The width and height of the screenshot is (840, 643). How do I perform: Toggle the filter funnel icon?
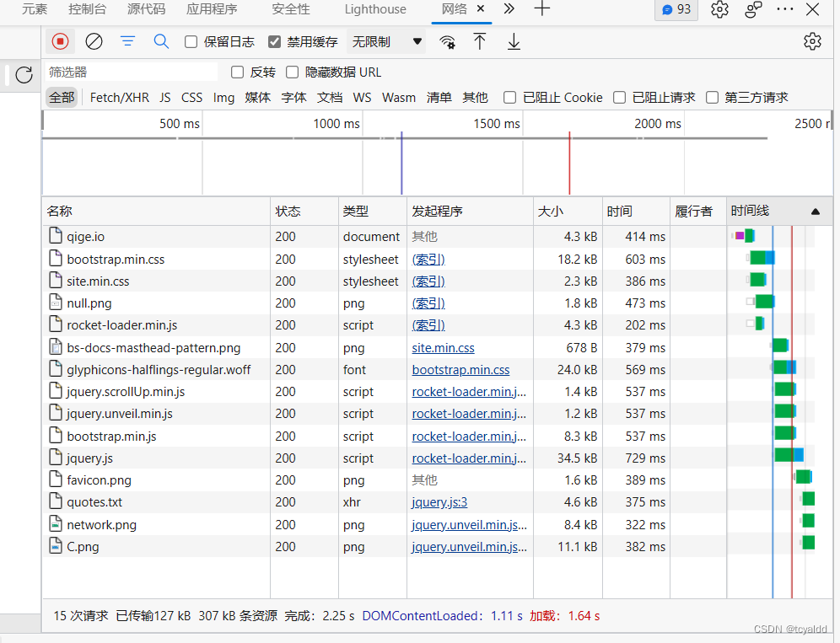pyautogui.click(x=127, y=41)
